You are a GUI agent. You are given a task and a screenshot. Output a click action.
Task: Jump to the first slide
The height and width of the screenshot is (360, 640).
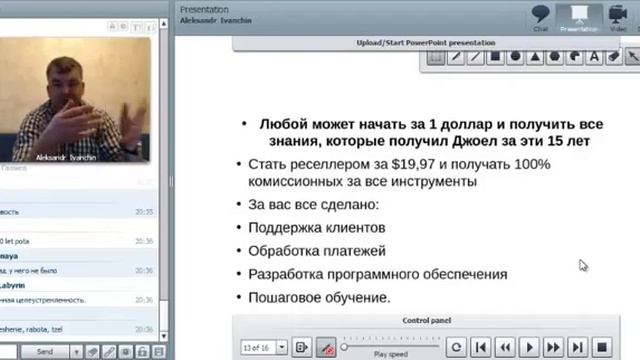click(481, 347)
